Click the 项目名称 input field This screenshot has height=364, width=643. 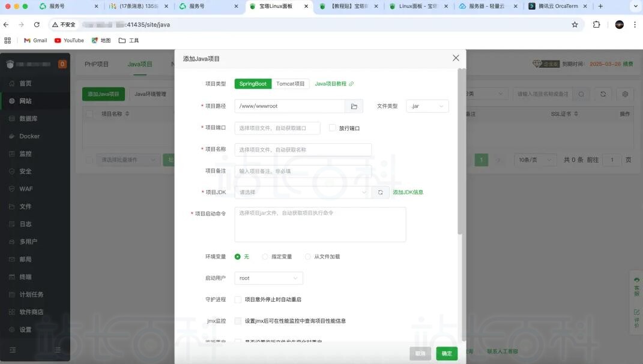click(303, 150)
